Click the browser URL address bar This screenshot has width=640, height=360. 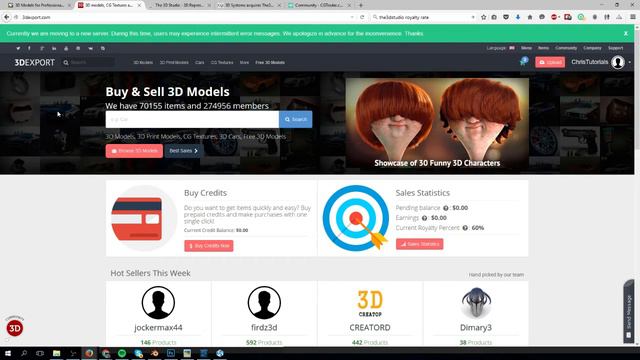184,17
